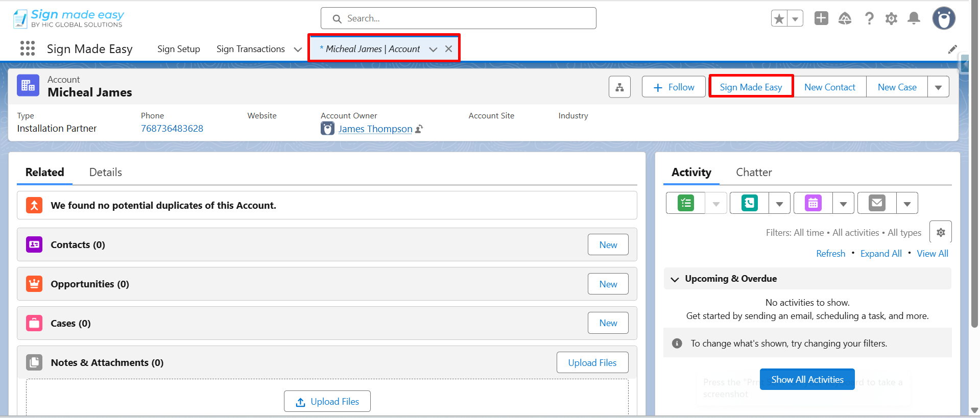Close the Micheal James Account tab
This screenshot has width=980, height=418.
click(x=448, y=49)
